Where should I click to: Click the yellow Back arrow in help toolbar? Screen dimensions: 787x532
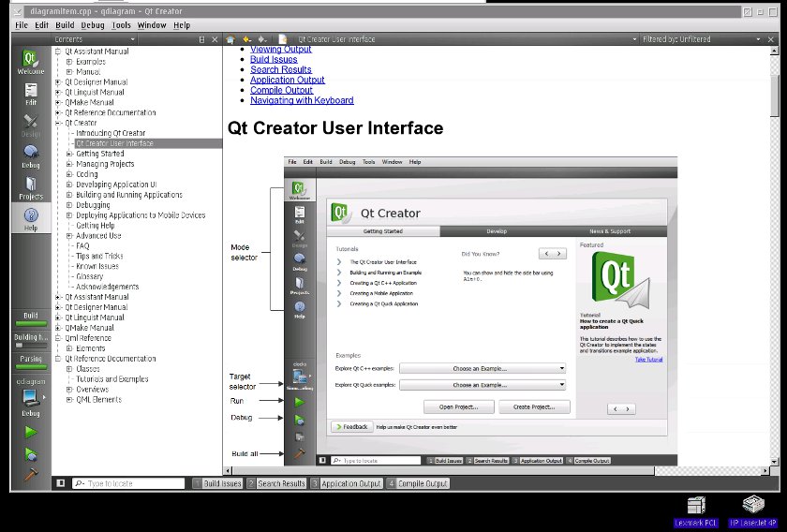[x=246, y=39]
